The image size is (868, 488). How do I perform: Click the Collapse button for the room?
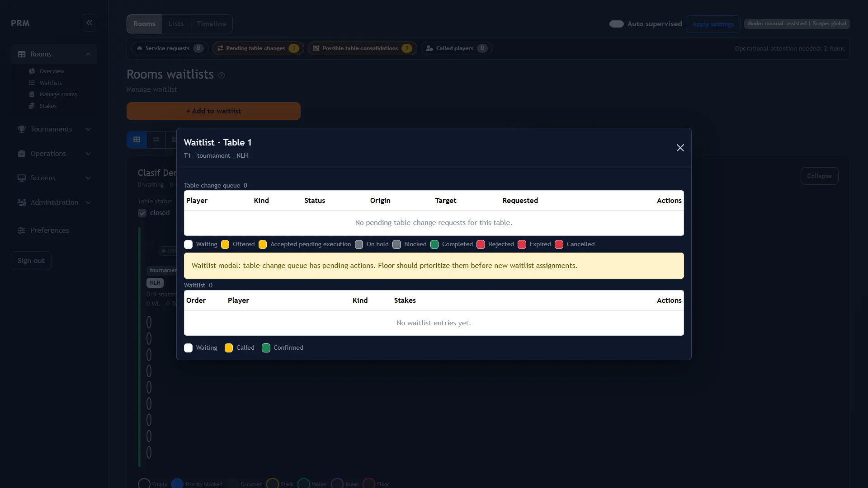pos(819,176)
